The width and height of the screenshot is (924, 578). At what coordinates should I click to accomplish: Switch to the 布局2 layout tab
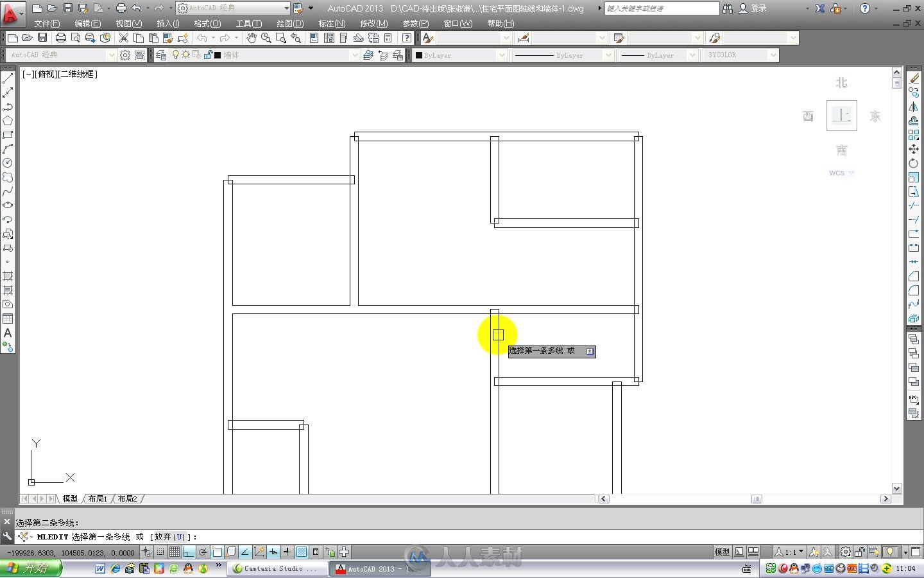(x=127, y=498)
